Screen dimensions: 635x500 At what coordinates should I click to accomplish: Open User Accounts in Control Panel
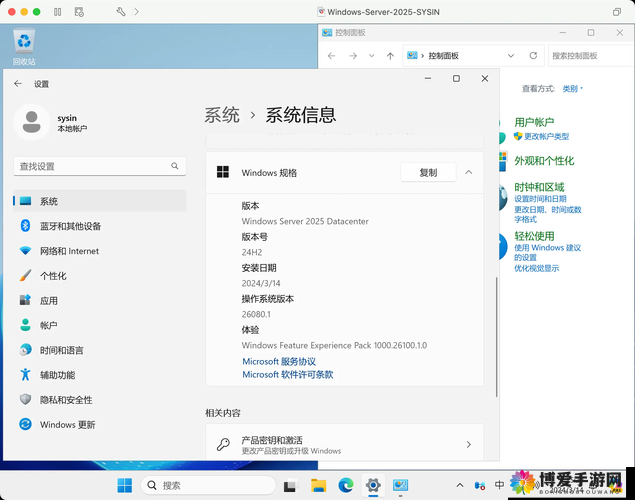coord(534,122)
